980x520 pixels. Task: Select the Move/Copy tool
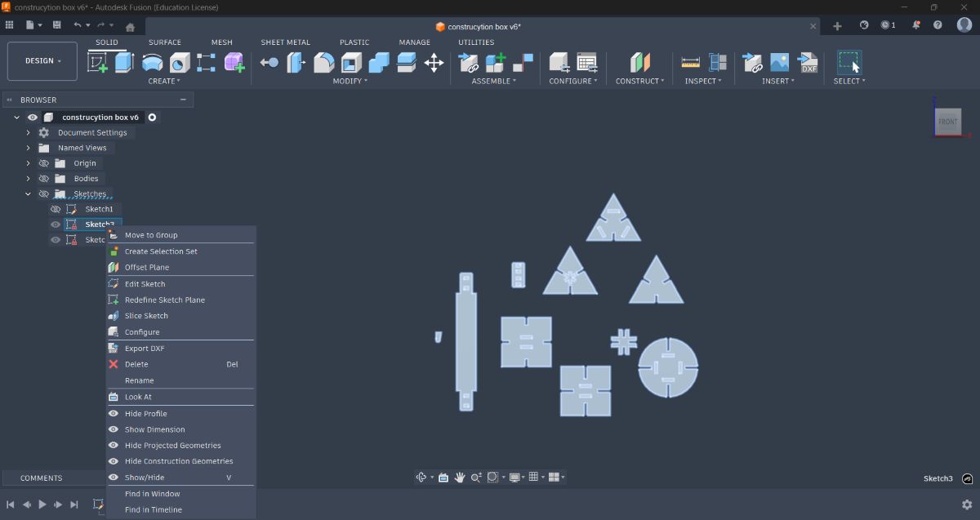(x=434, y=62)
